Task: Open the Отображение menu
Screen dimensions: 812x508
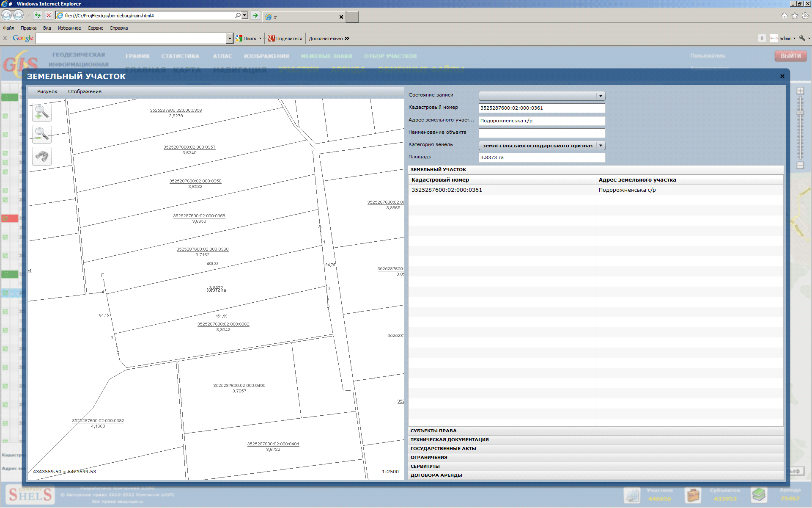Action: pyautogui.click(x=85, y=91)
